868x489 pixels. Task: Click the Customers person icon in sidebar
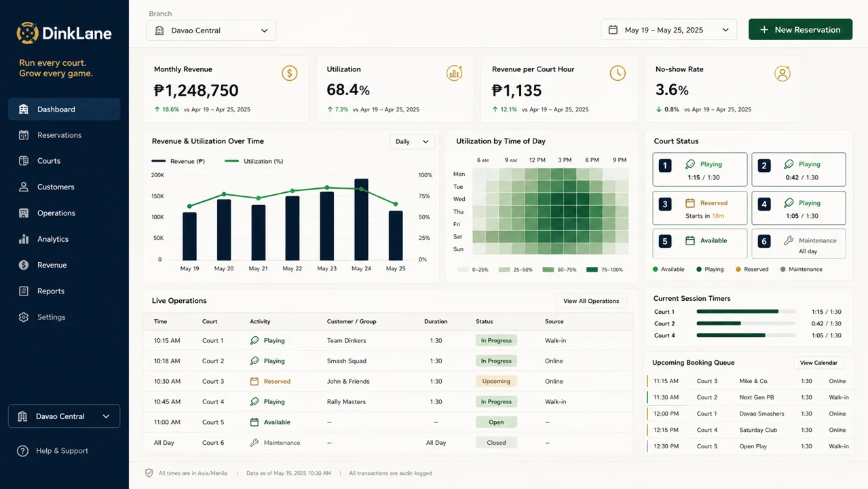pyautogui.click(x=24, y=187)
